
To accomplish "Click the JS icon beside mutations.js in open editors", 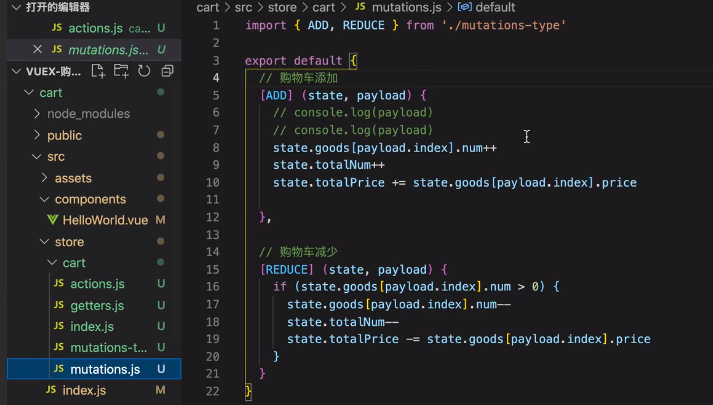I will (57, 49).
